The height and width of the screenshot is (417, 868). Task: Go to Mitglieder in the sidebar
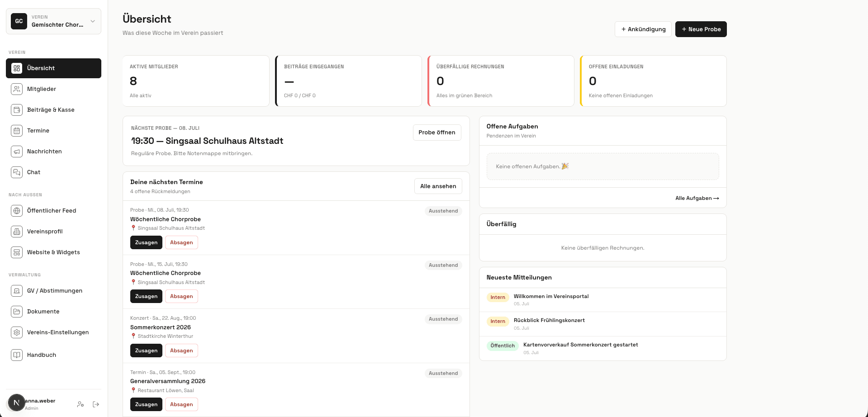(x=53, y=89)
